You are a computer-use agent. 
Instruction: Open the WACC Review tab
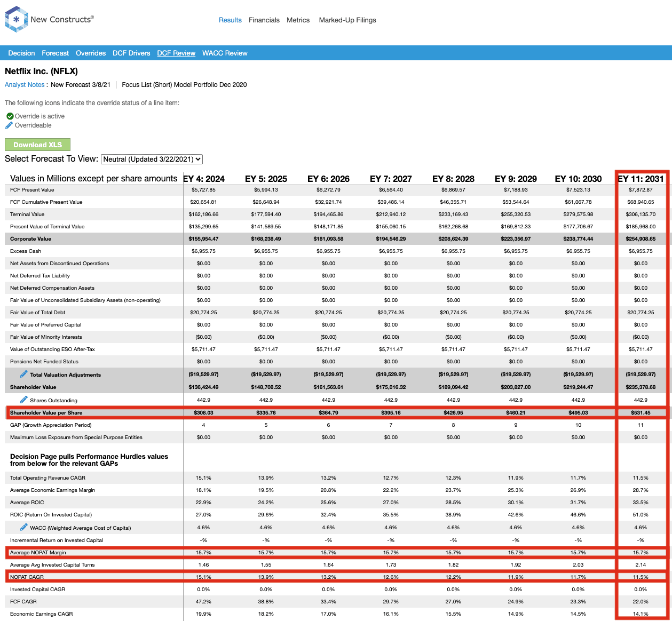coord(225,53)
